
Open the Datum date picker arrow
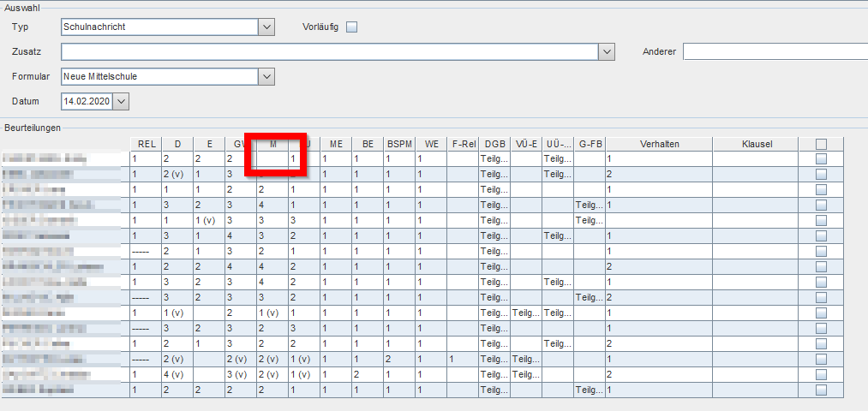[x=121, y=101]
